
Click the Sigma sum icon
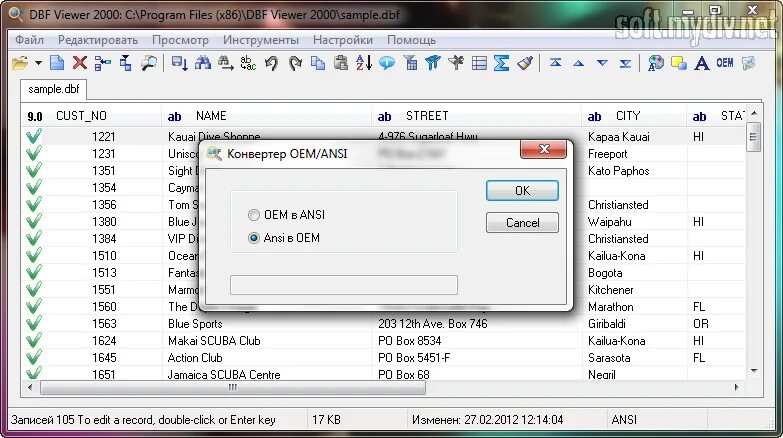click(501, 63)
